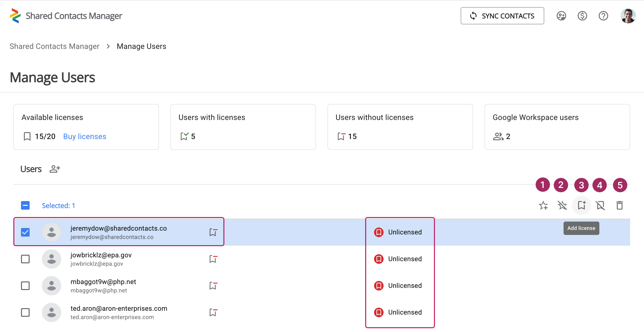Click the delete trash icon
This screenshot has width=644, height=332.
619,205
